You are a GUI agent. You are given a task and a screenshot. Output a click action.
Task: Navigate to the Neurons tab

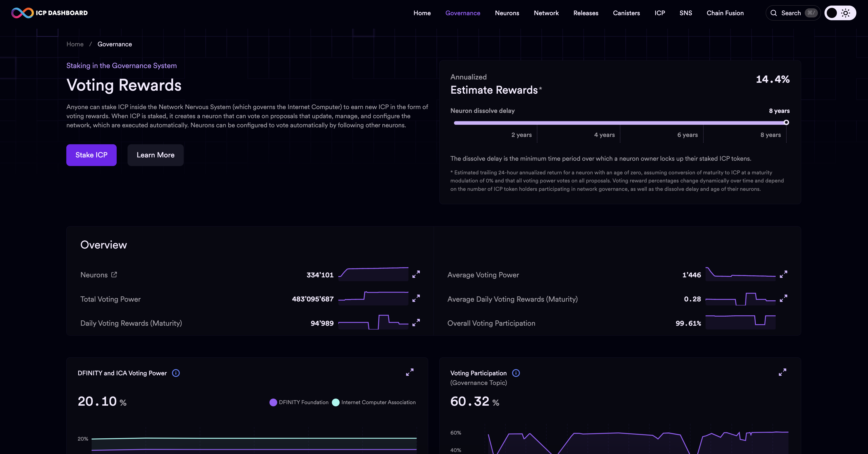507,13
